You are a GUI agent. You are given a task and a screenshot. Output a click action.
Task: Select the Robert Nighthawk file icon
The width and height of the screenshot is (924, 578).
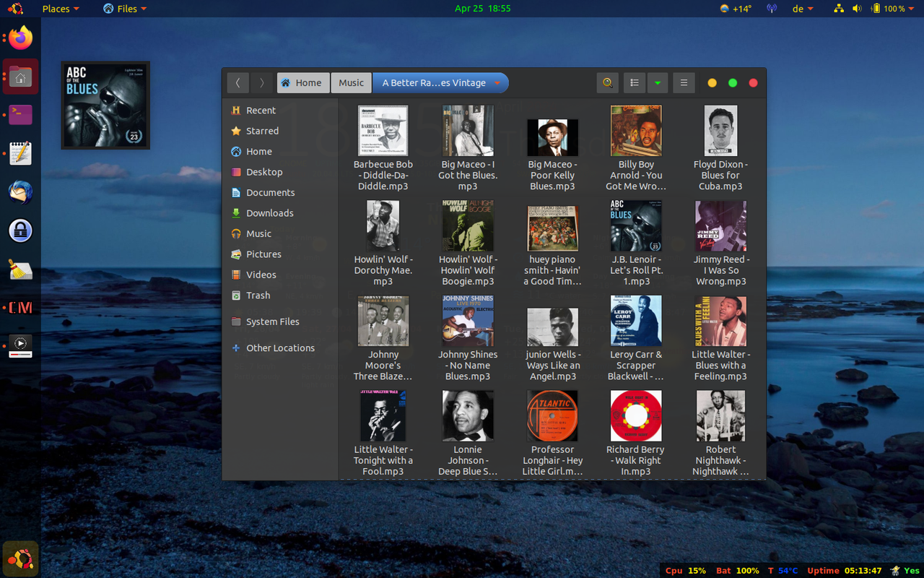(x=720, y=416)
